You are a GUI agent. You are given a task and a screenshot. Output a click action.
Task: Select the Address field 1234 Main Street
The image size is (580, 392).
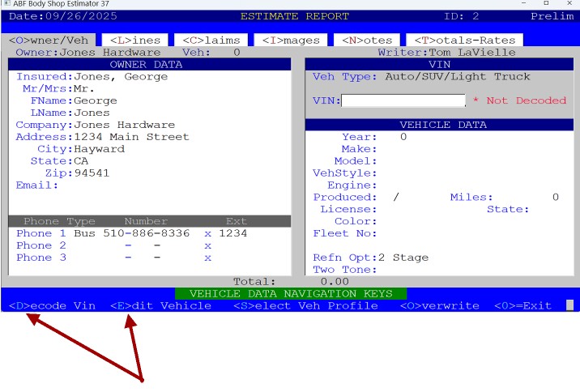coord(131,137)
